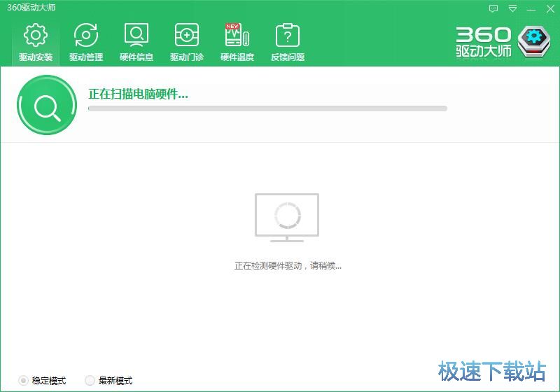Click the feedback message icon in title bar
The image size is (560, 392).
(493, 8)
